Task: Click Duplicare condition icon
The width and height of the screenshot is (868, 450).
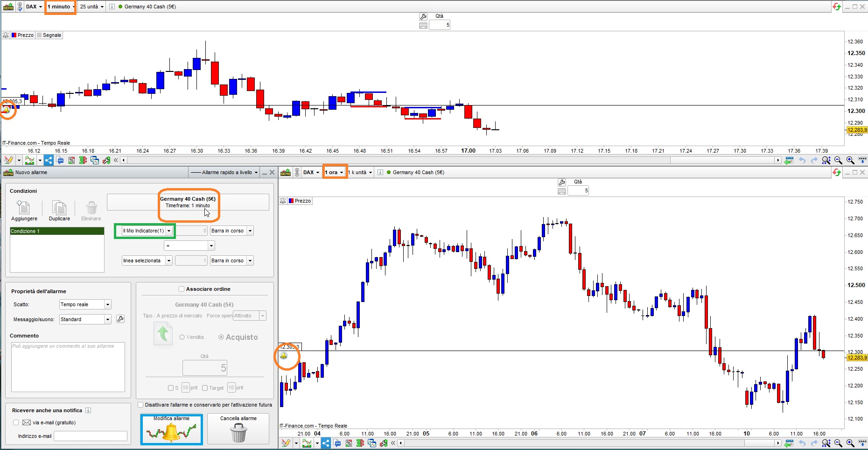Action: 59,208
